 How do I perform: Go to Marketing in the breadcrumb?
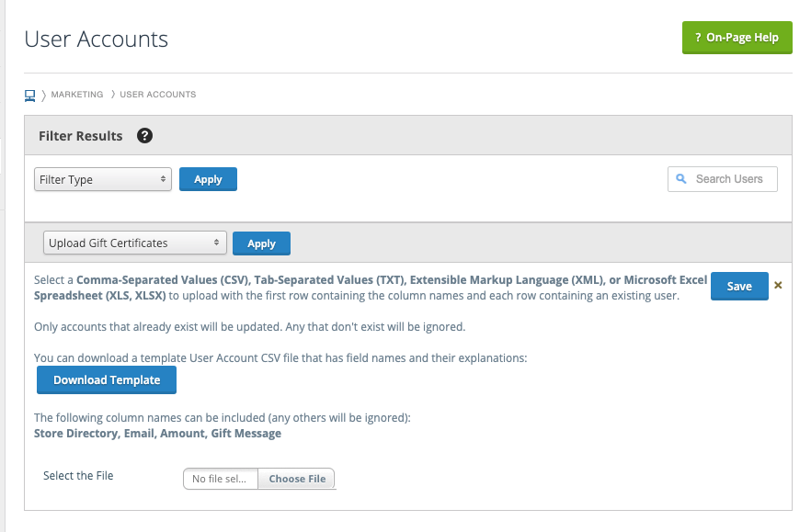pos(77,95)
